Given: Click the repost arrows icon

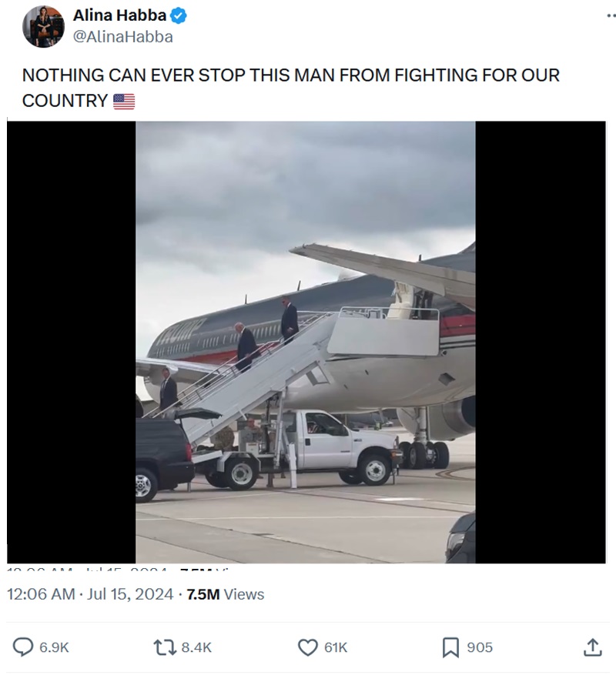Looking at the screenshot, I should point(164,647).
